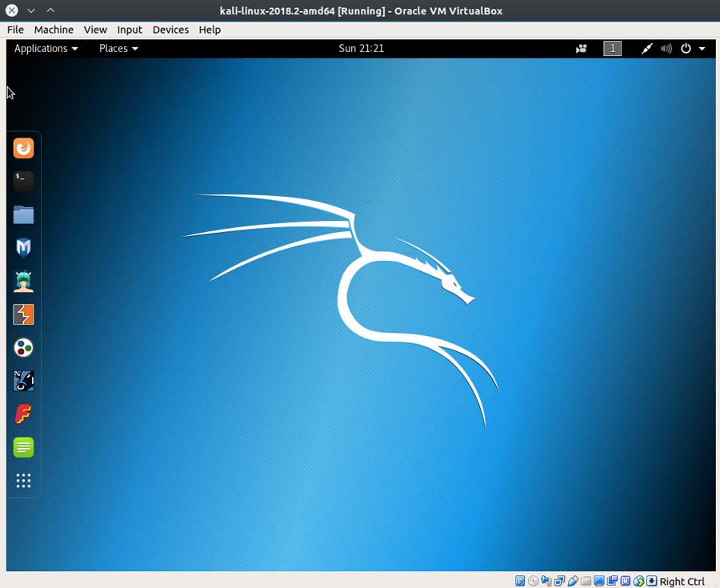Open the VirtualBox Devices menu
720x588 pixels.
coord(170,30)
